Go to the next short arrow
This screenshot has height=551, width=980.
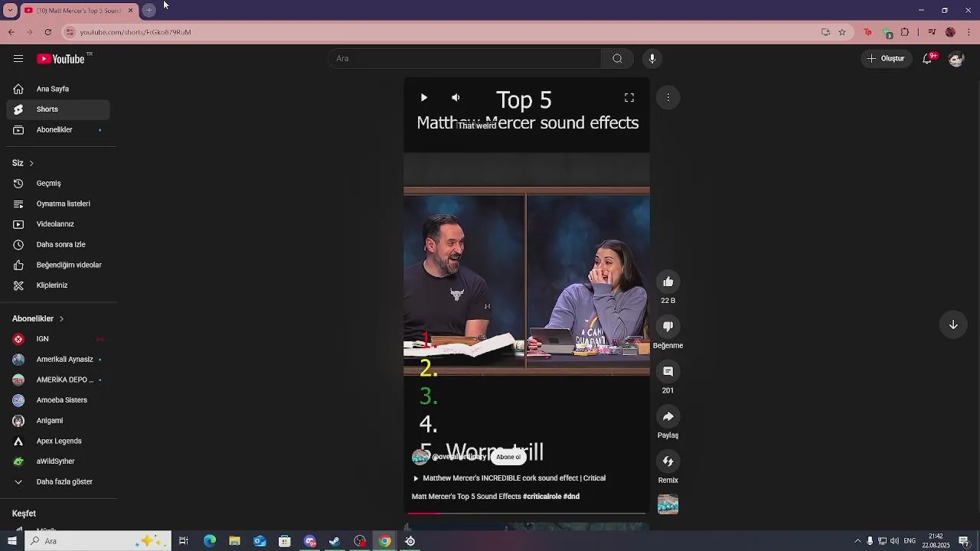tap(953, 324)
